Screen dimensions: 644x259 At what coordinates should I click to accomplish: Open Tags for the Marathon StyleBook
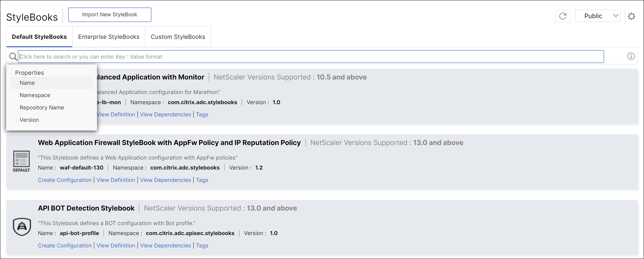coord(202,114)
